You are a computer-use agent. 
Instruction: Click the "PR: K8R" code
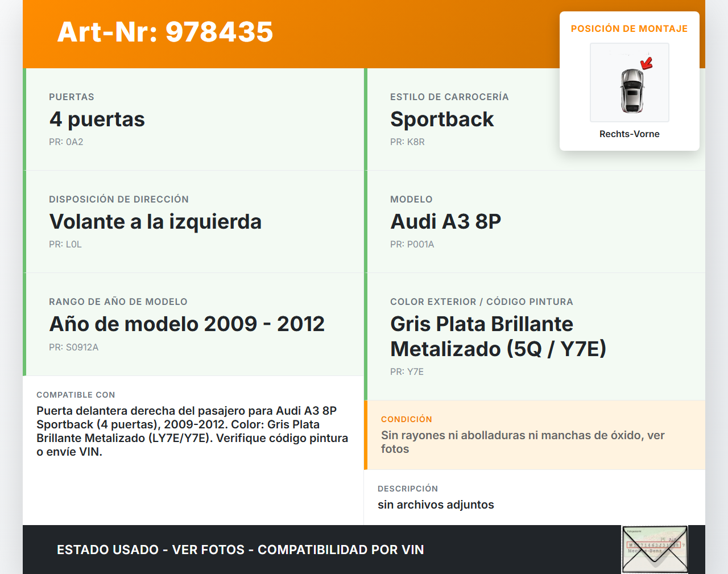[x=407, y=142]
